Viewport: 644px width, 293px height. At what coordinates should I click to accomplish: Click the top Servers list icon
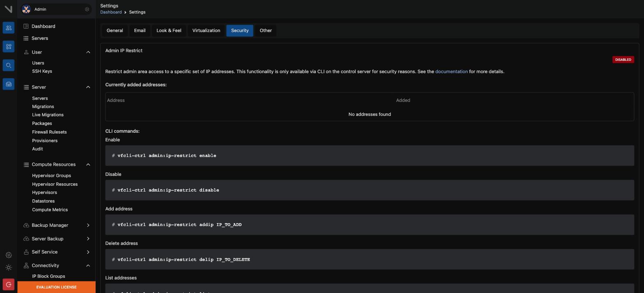(x=26, y=38)
